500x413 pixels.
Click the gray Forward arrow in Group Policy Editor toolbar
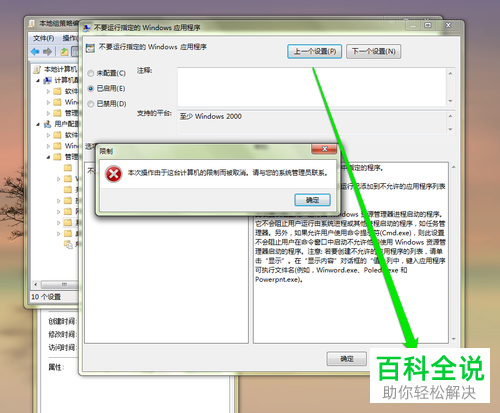(x=47, y=51)
